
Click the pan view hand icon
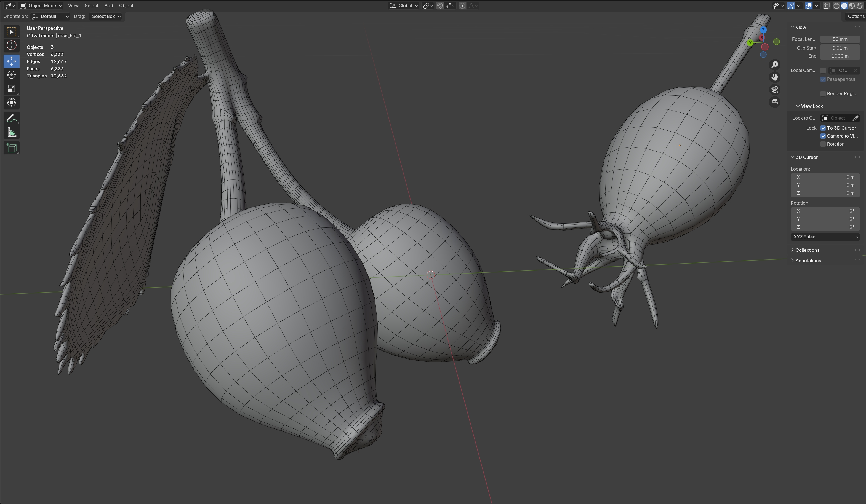(775, 77)
